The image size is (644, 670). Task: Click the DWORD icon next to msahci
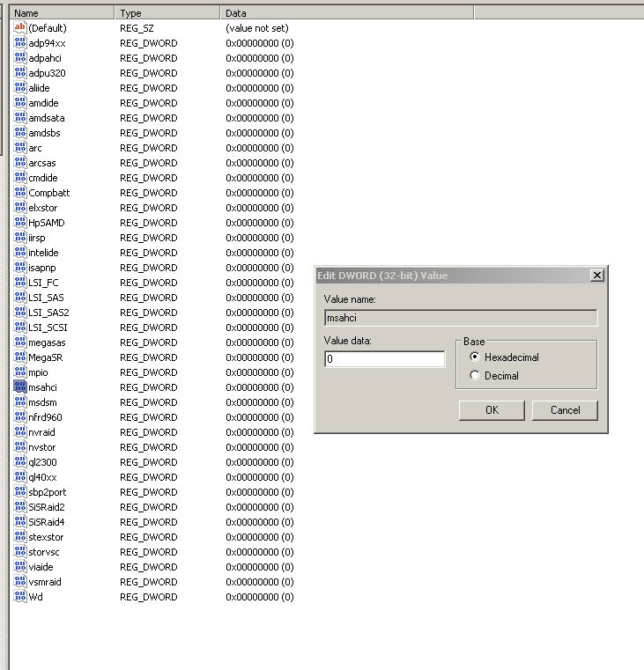[x=20, y=387]
